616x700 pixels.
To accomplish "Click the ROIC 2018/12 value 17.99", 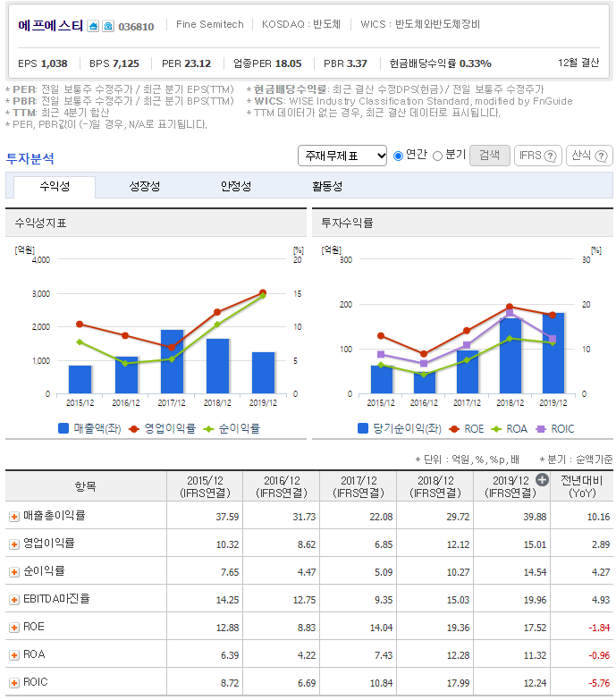I will 458,683.
